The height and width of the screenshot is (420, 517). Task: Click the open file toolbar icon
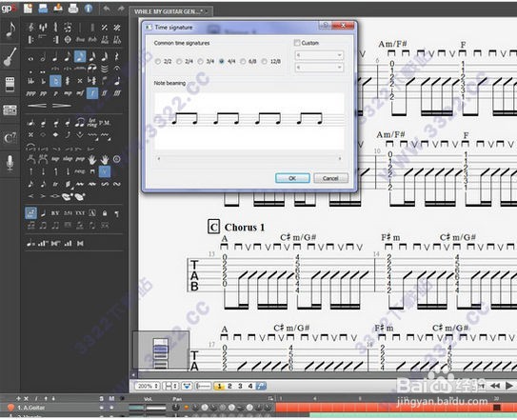(x=43, y=9)
